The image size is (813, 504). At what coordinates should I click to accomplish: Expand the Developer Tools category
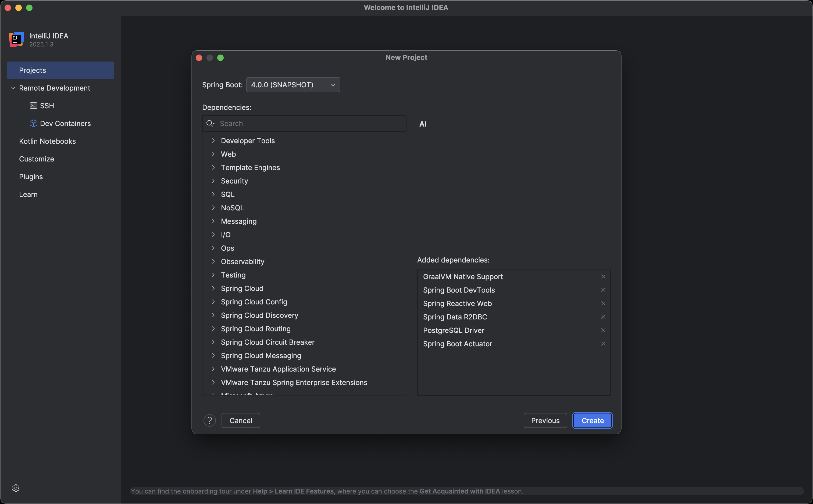(x=213, y=141)
